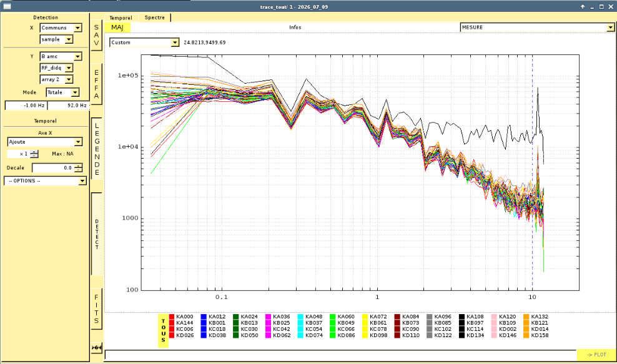The image size is (617, 364).
Task: Expand the MESURE dropdown list
Action: [537, 27]
